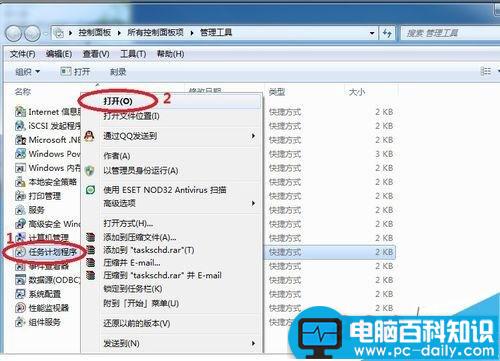Open the 查看(V) menu
The image size is (500, 361).
(96, 54)
